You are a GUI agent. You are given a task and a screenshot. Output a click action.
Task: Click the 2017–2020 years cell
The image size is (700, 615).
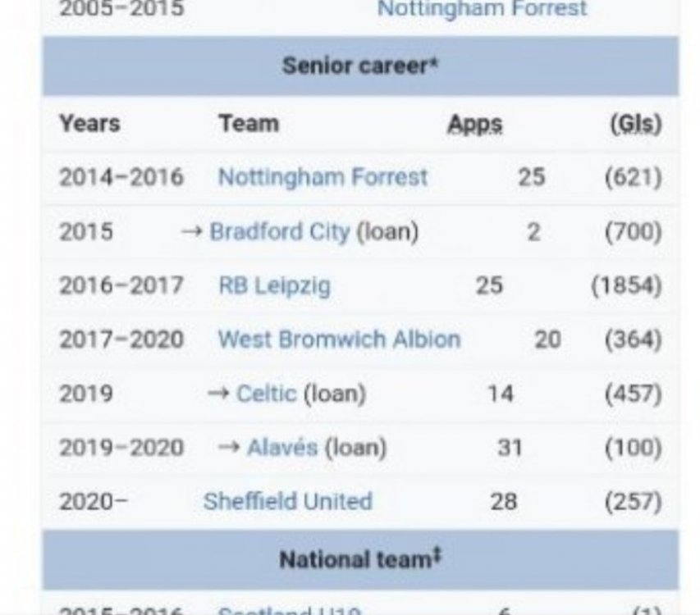121,339
